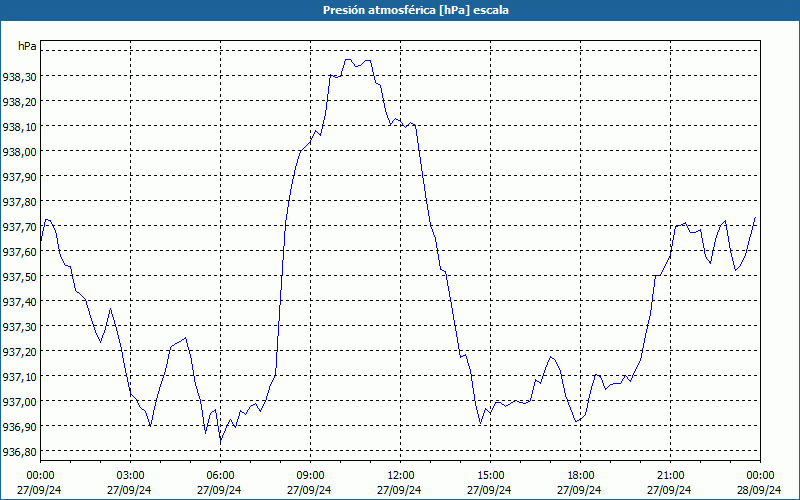Select the 937,40 axis value
The width and height of the screenshot is (800, 500).
tap(19, 302)
